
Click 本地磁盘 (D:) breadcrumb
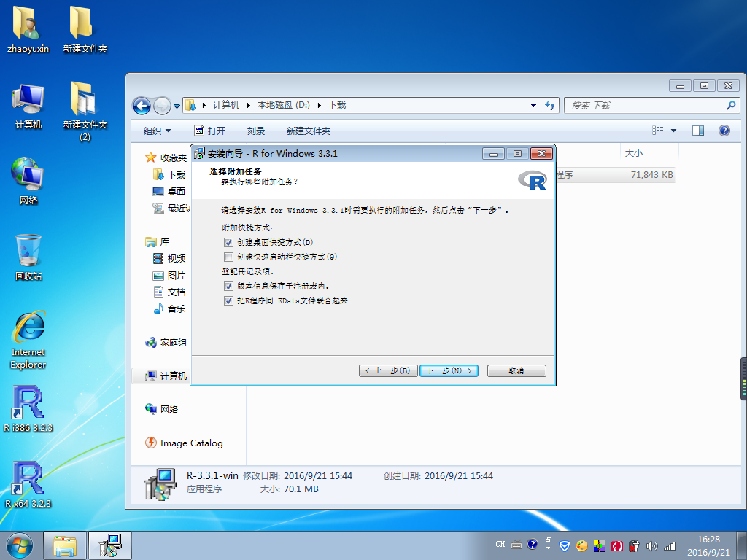[284, 105]
